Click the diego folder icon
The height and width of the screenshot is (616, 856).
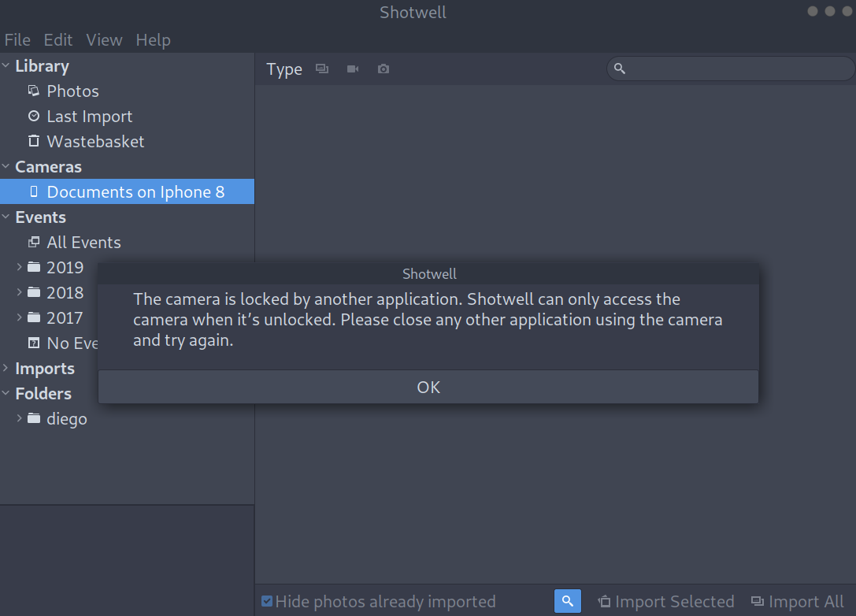(x=34, y=418)
